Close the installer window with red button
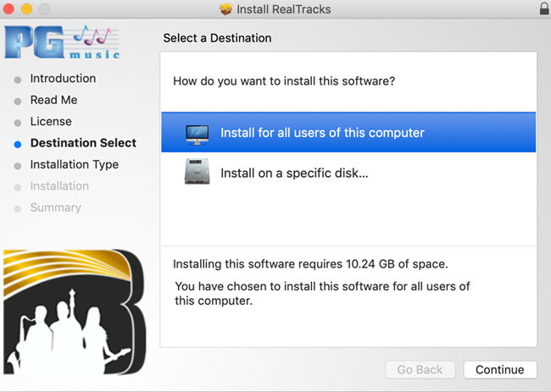Image resolution: width=551 pixels, height=392 pixels. coord(8,8)
